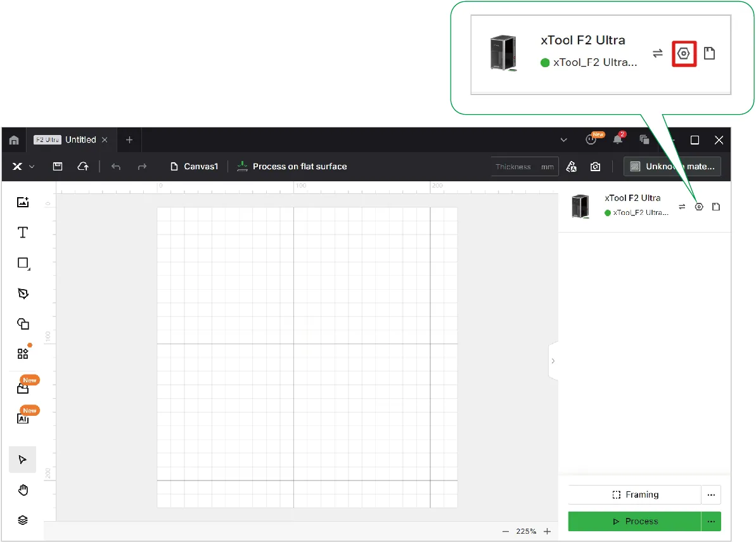Open the xTool logo menu
Image resolution: width=756 pixels, height=542 pixels.
click(x=23, y=166)
